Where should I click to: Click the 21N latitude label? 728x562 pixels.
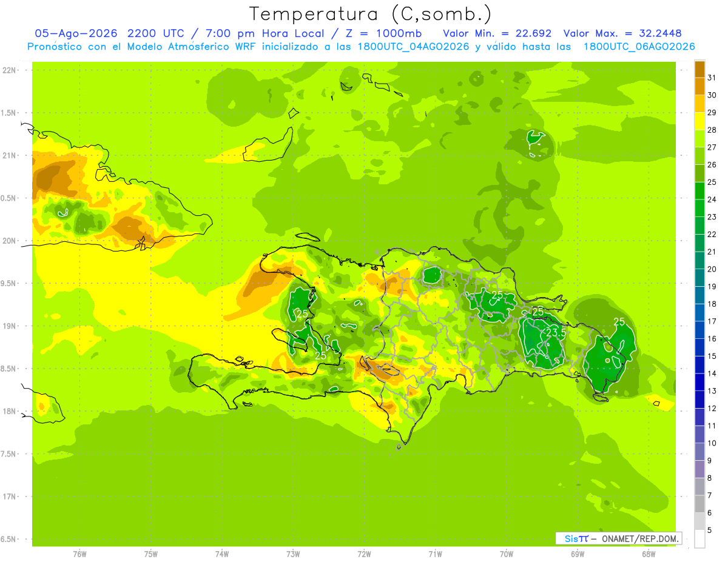coord(8,155)
